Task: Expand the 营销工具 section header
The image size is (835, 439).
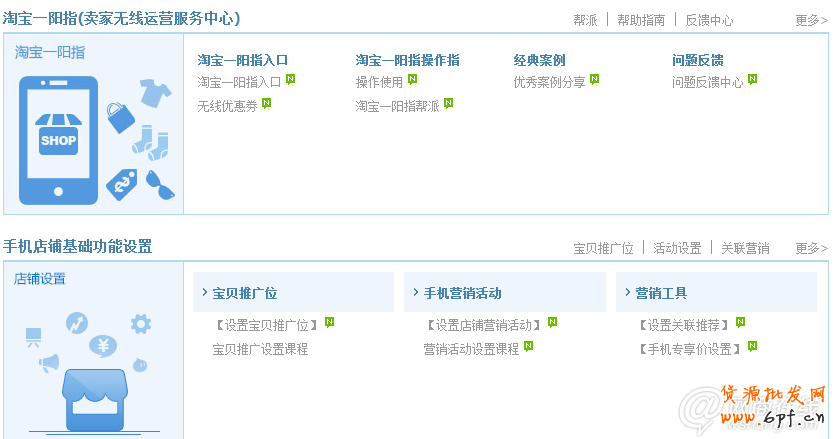Action: 661,293
